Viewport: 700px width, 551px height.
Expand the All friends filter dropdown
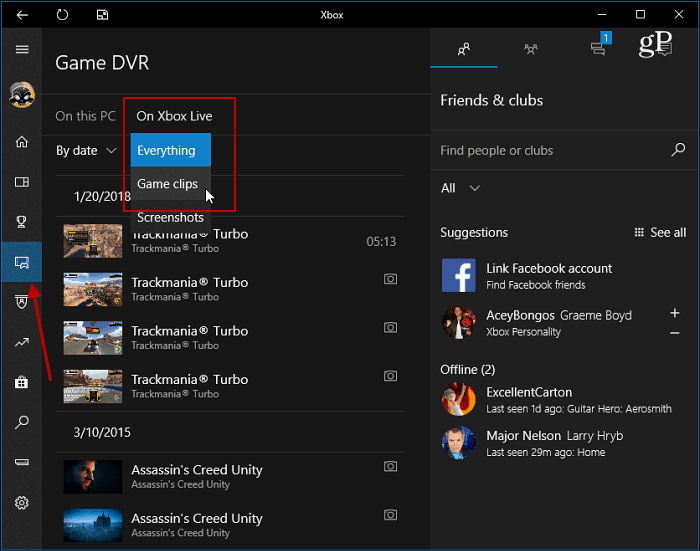460,188
